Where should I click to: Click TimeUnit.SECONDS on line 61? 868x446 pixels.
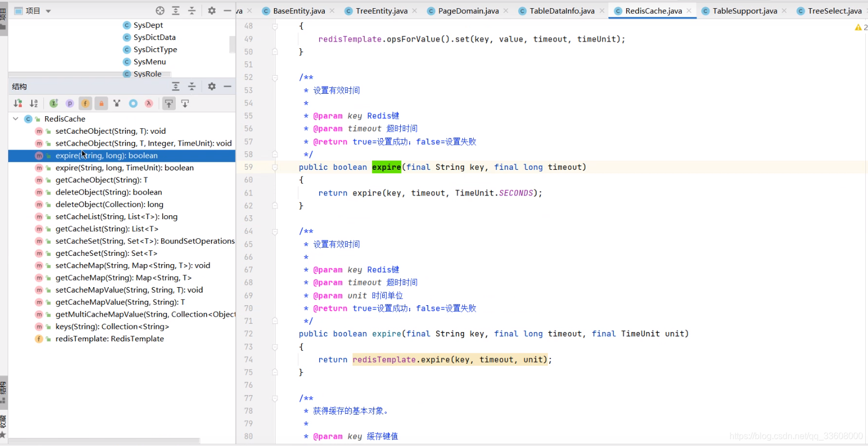pos(494,193)
